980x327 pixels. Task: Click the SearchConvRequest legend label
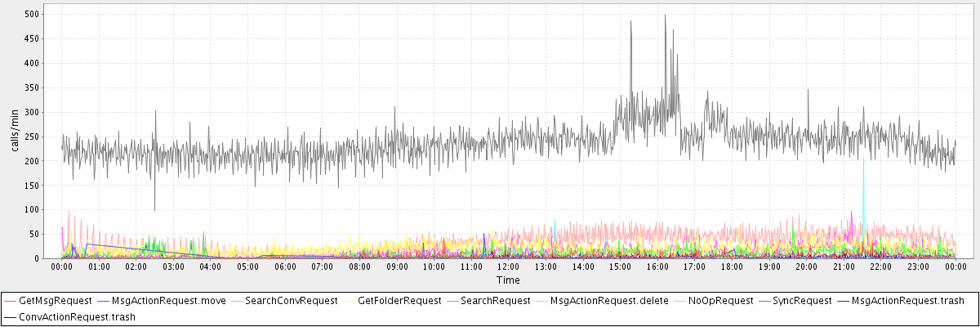point(291,301)
